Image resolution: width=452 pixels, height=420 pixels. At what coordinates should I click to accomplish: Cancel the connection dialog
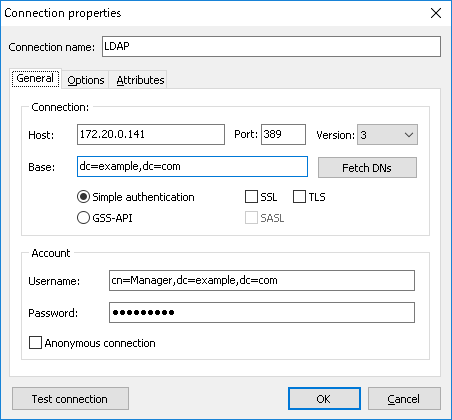404,399
